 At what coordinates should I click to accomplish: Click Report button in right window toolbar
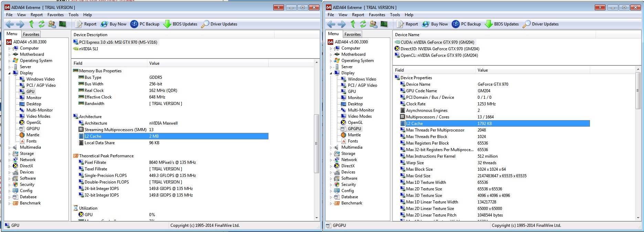point(408,24)
